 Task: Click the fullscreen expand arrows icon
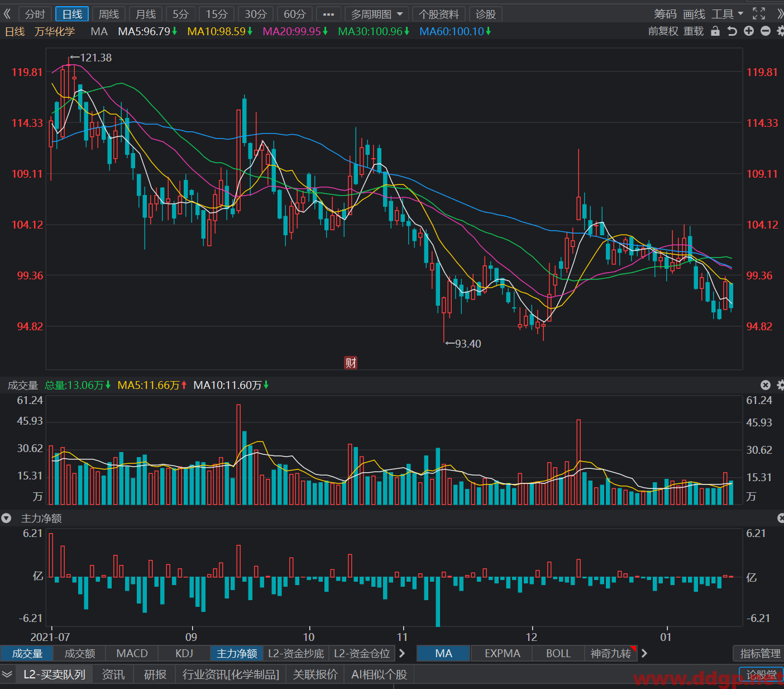click(x=758, y=14)
